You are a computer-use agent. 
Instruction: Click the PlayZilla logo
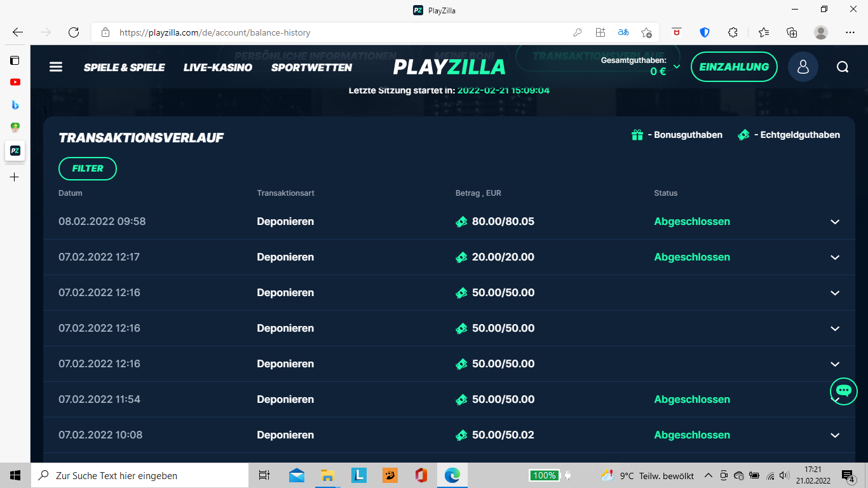(449, 67)
